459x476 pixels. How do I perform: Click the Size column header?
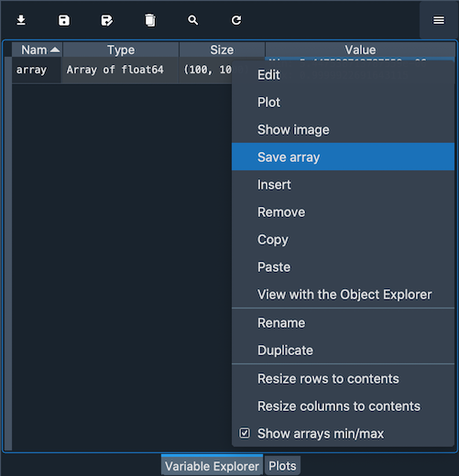tap(222, 49)
